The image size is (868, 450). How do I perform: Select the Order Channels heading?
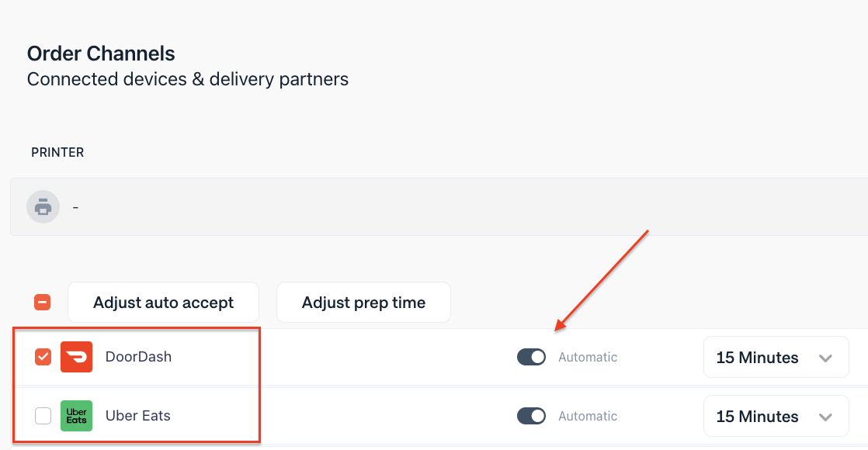(x=101, y=54)
